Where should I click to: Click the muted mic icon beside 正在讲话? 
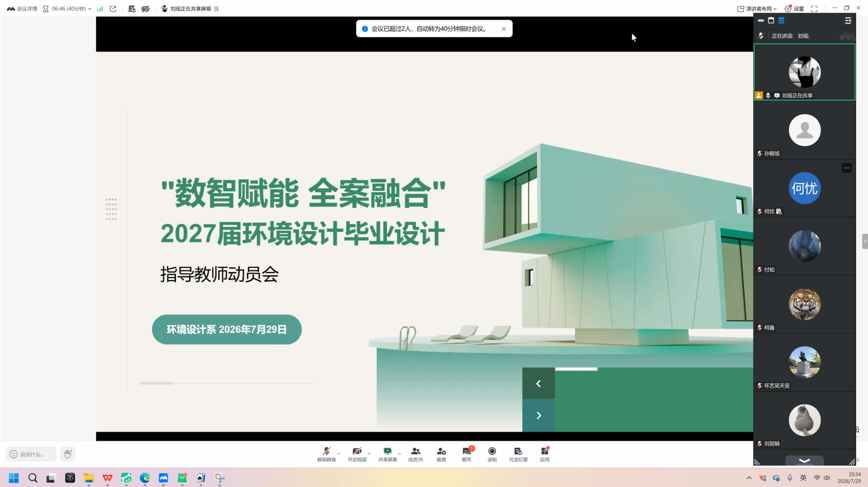[x=761, y=36]
